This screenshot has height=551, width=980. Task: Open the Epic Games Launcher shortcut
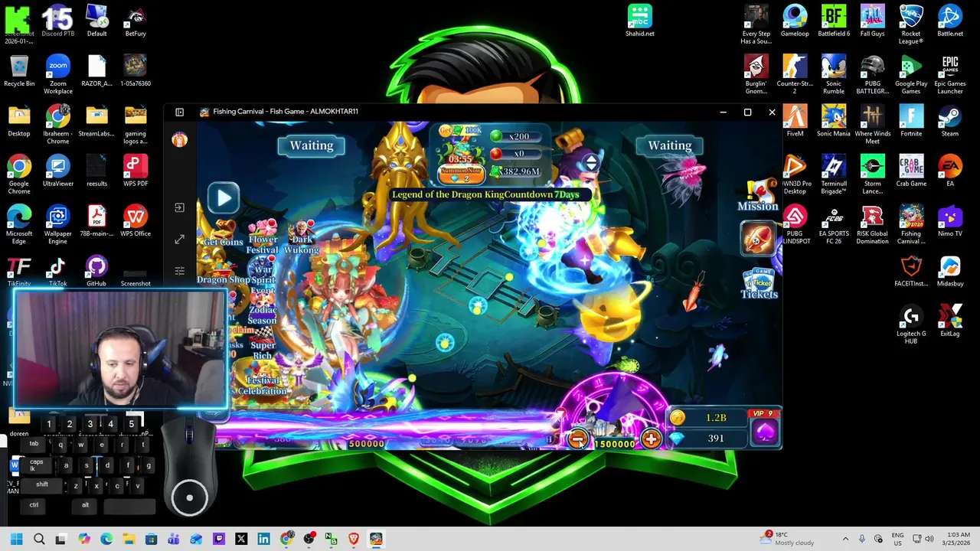[x=950, y=75]
